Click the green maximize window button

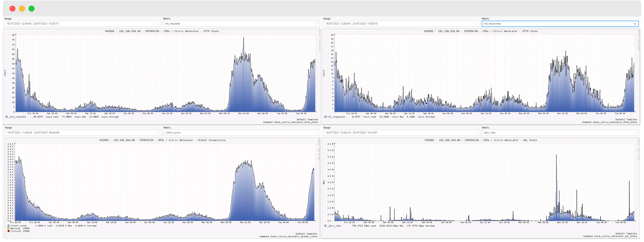pyautogui.click(x=31, y=9)
